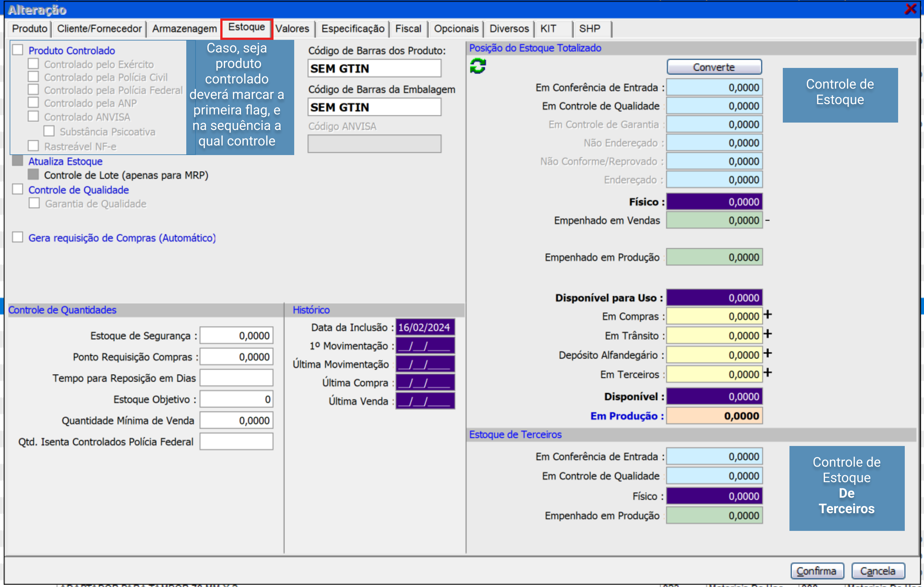
Task: Switch to the Fiscal tab
Action: [408, 29]
